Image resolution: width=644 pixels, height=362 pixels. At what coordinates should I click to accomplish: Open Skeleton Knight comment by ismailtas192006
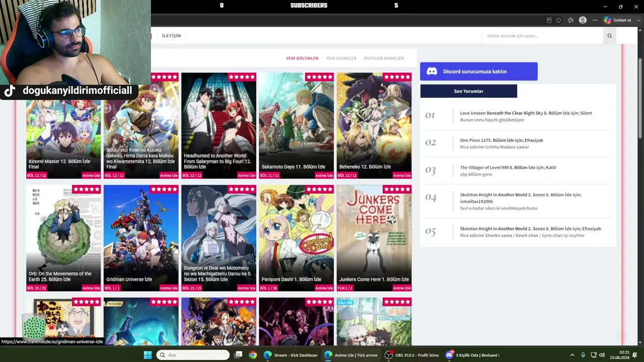point(520,198)
